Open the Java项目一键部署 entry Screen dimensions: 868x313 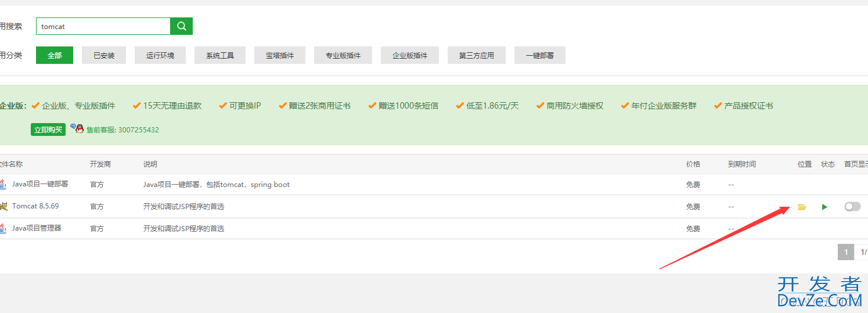(40, 184)
